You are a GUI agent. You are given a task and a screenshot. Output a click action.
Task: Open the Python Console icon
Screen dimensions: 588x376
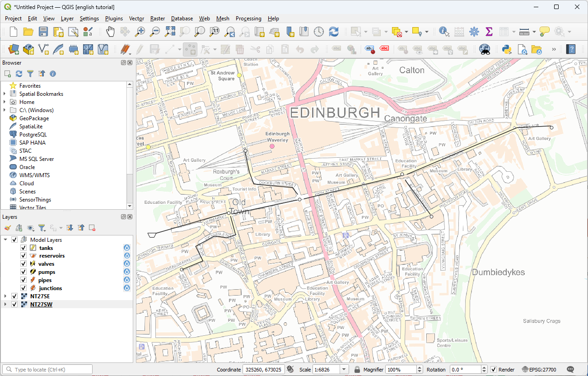click(506, 49)
